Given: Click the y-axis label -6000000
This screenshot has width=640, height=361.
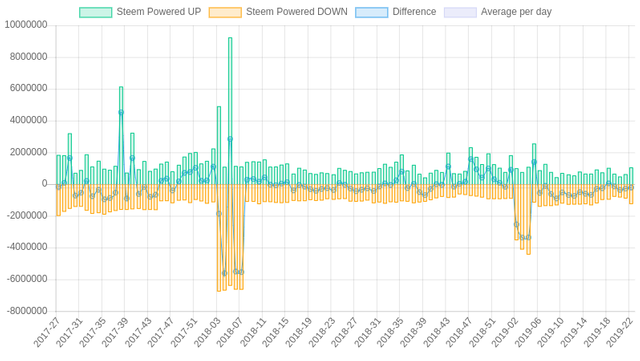Looking at the screenshot, I should pos(27,279).
